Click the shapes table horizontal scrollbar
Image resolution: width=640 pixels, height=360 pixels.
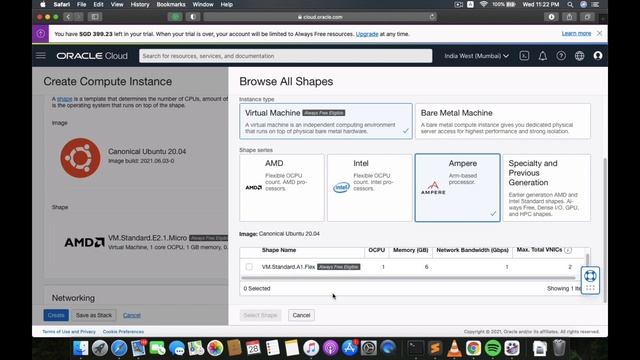(x=408, y=278)
